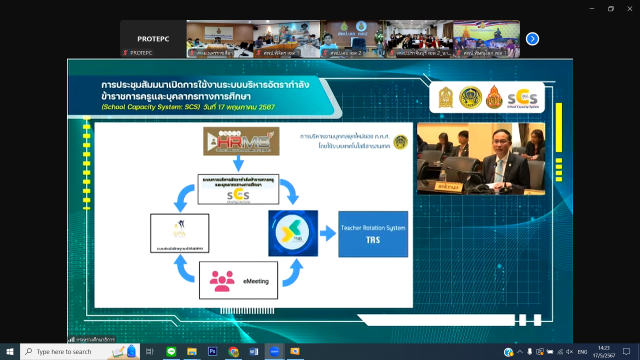Open network settings in system tray

point(560,352)
